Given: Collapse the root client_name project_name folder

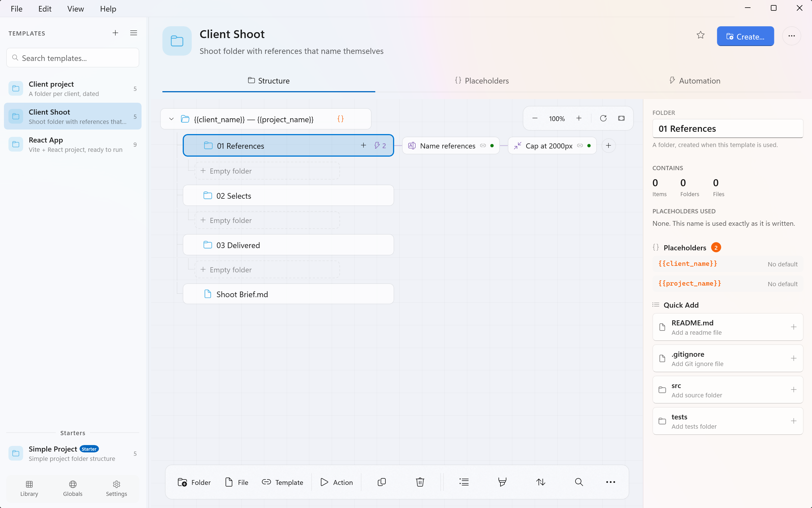Looking at the screenshot, I should (x=171, y=119).
